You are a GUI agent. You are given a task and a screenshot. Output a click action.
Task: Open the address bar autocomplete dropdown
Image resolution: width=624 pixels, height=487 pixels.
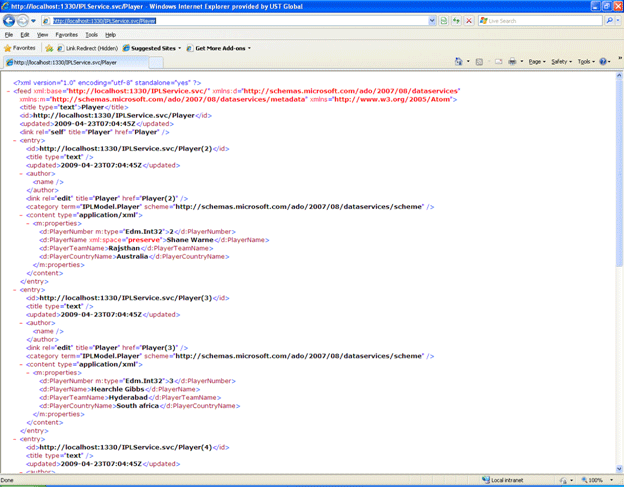(x=432, y=21)
